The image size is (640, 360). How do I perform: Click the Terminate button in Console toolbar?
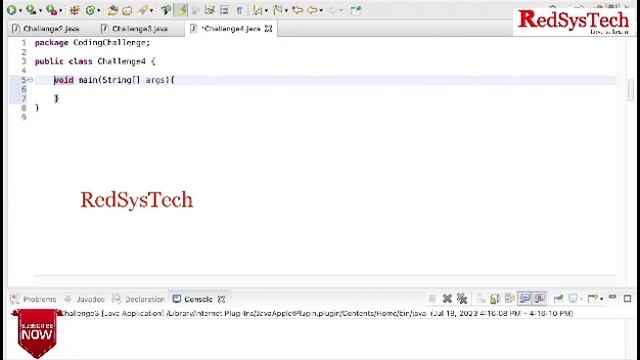point(432,299)
